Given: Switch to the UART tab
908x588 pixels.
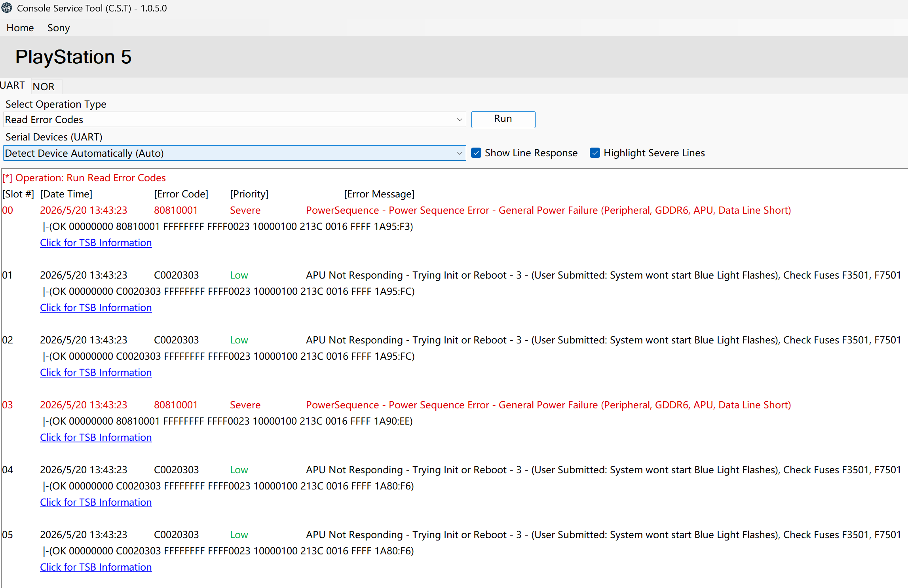Looking at the screenshot, I should coord(12,85).
